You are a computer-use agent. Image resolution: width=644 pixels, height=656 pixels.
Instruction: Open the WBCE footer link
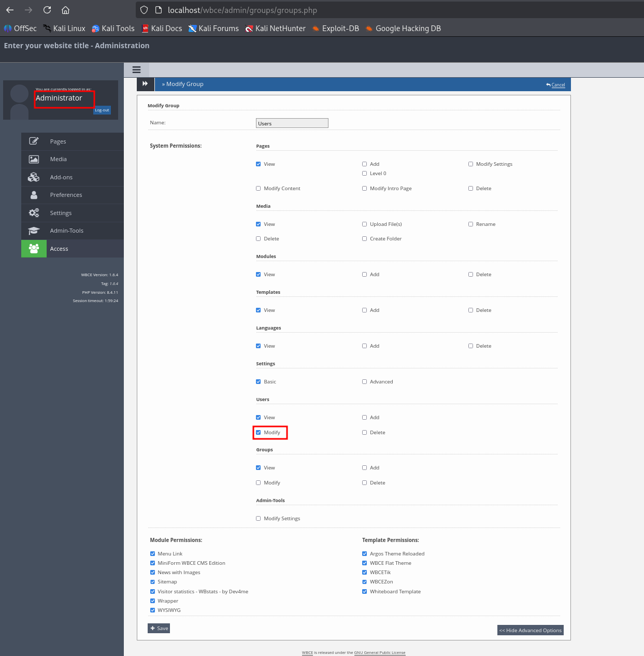pyautogui.click(x=307, y=652)
